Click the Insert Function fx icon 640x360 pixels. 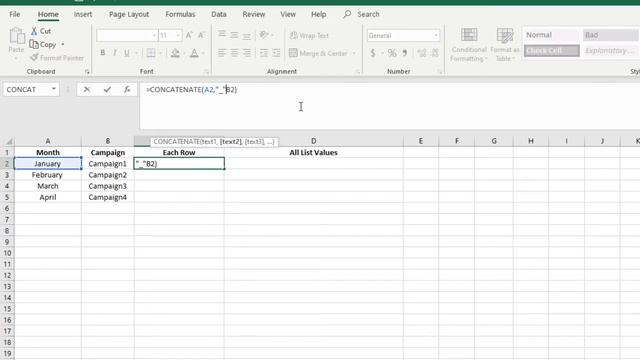point(127,89)
